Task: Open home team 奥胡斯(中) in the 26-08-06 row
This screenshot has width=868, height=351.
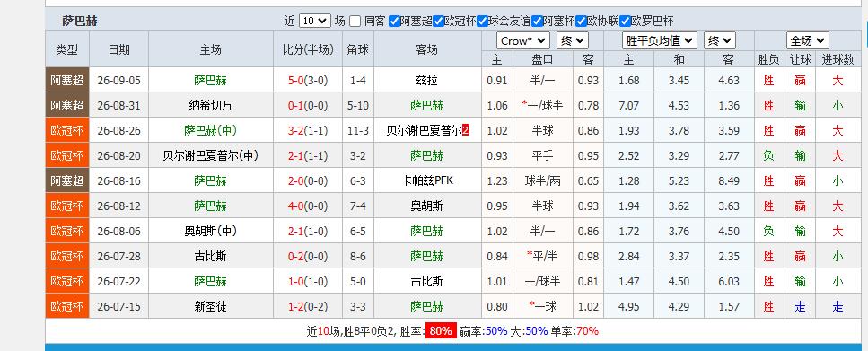Action: (210, 231)
